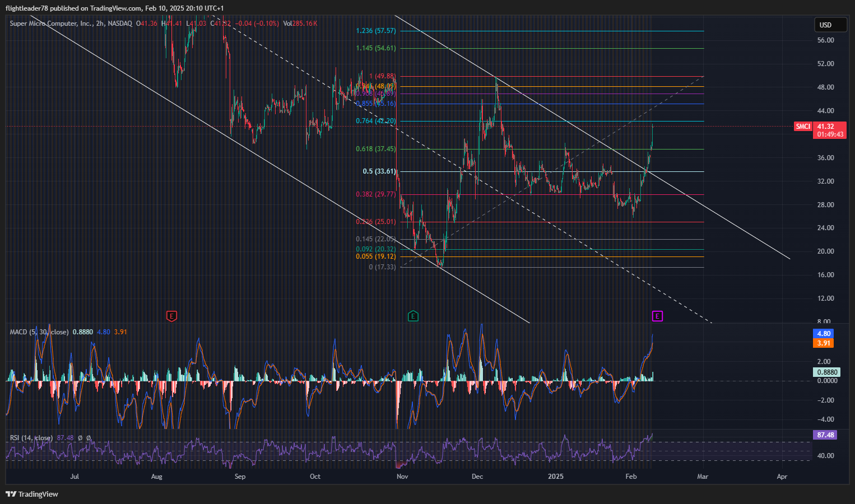Screen dimensions: 855x504
Task: Click the 0.145 (22.05) Fibonacci label
Action: 376,240
